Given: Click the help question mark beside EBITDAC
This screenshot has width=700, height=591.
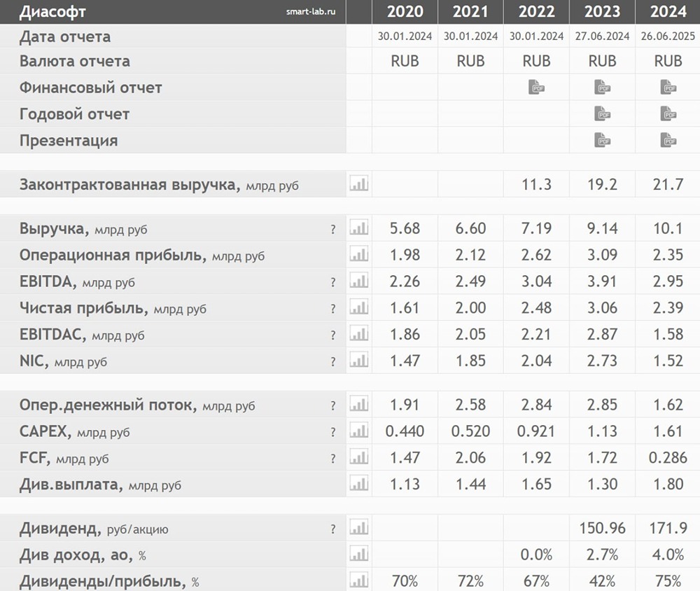Looking at the screenshot, I should (333, 335).
